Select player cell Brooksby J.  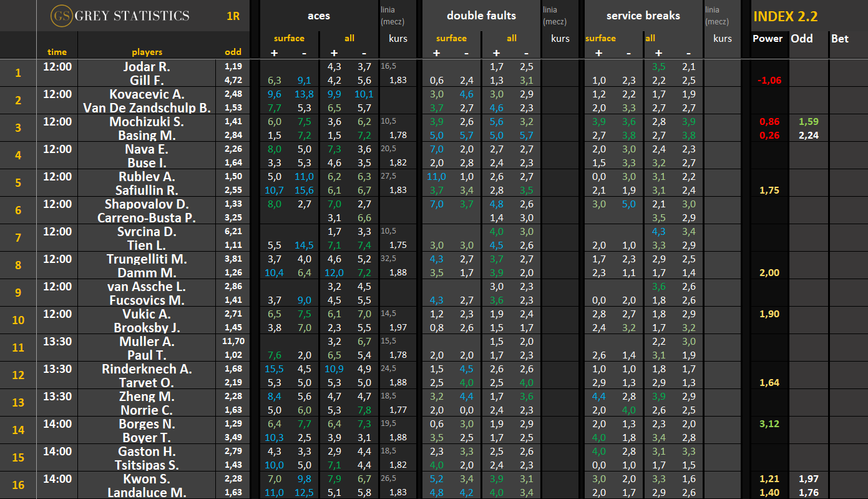tap(147, 327)
